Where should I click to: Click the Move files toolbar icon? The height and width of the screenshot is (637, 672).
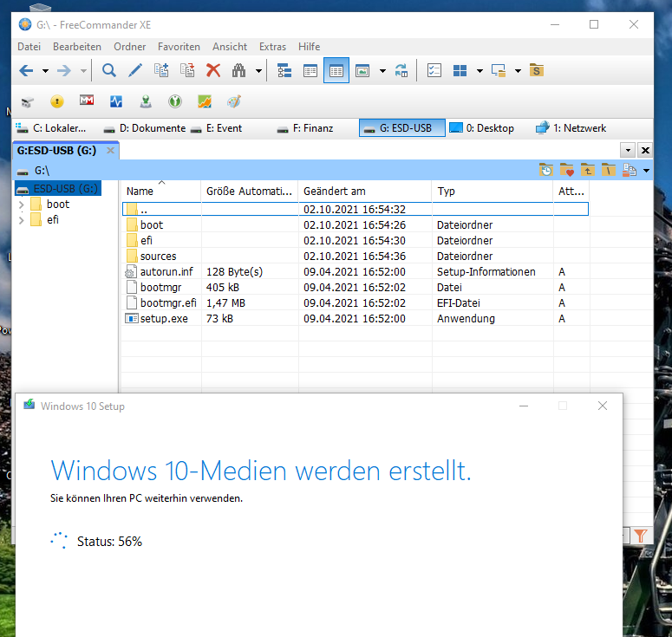click(187, 71)
